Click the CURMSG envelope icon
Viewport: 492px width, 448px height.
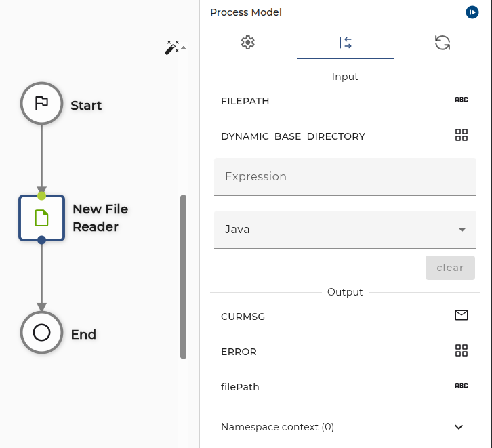point(462,315)
